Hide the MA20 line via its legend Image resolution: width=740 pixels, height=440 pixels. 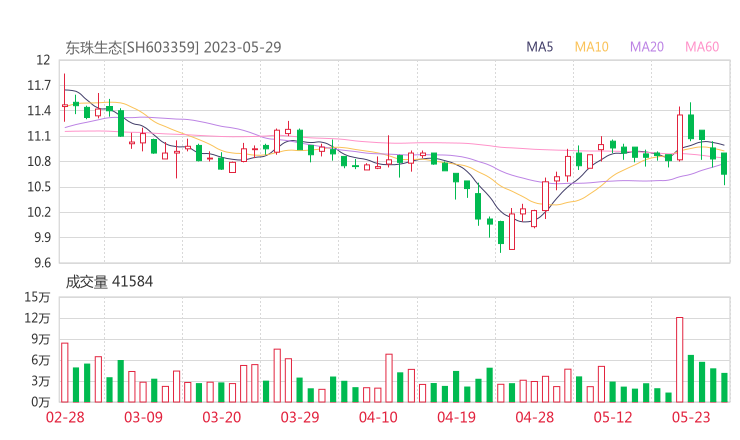(x=647, y=47)
